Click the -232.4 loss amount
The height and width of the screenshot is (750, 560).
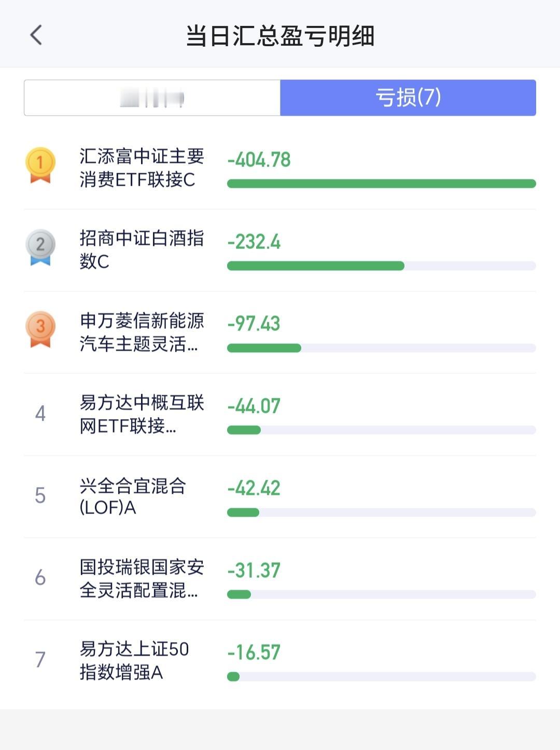coord(254,242)
